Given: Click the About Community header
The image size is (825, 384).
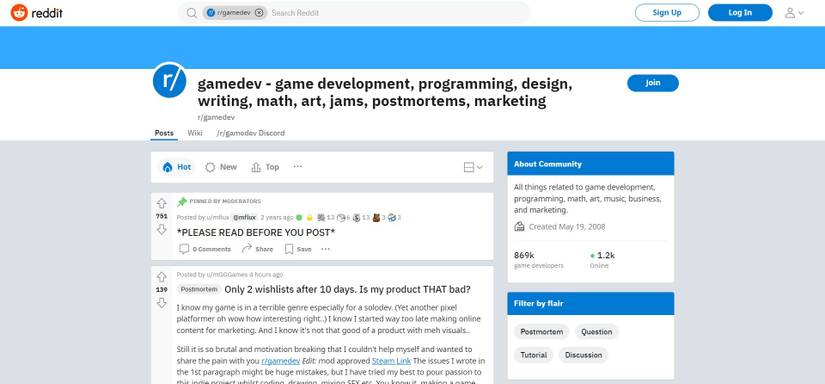Looking at the screenshot, I should [590, 164].
